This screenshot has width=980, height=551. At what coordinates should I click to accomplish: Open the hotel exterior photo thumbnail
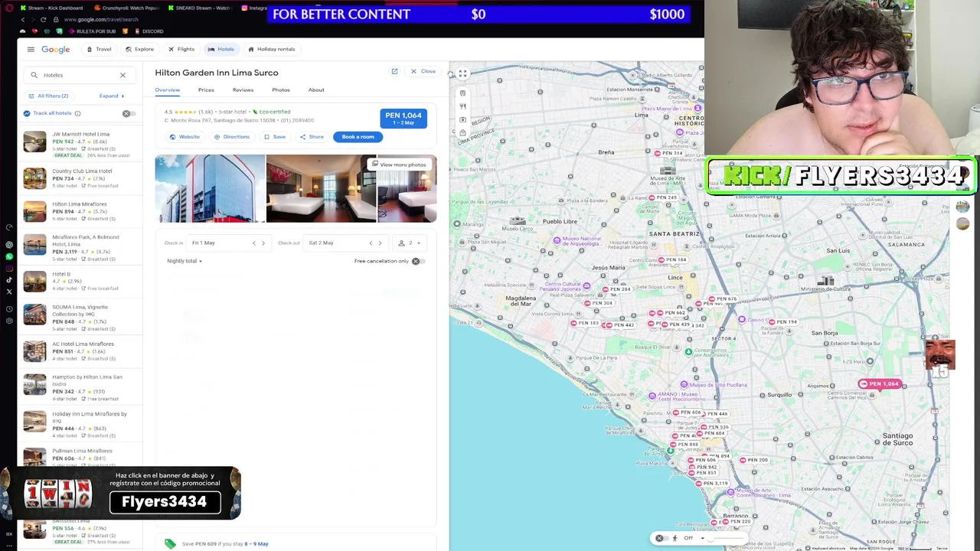click(x=210, y=188)
